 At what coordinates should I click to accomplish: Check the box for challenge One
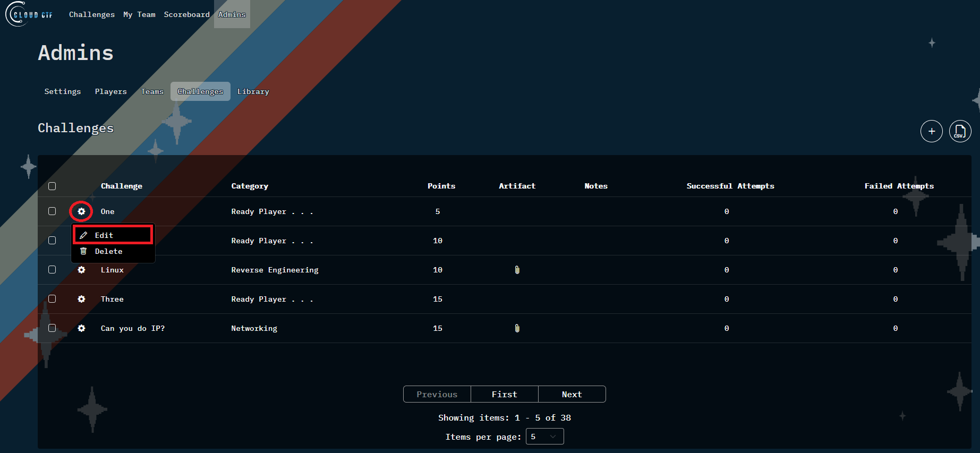click(x=52, y=211)
